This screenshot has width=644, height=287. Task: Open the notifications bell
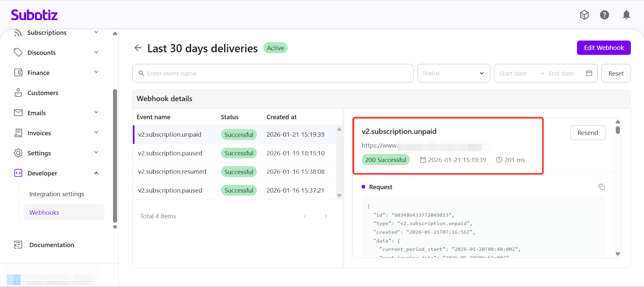tap(626, 15)
